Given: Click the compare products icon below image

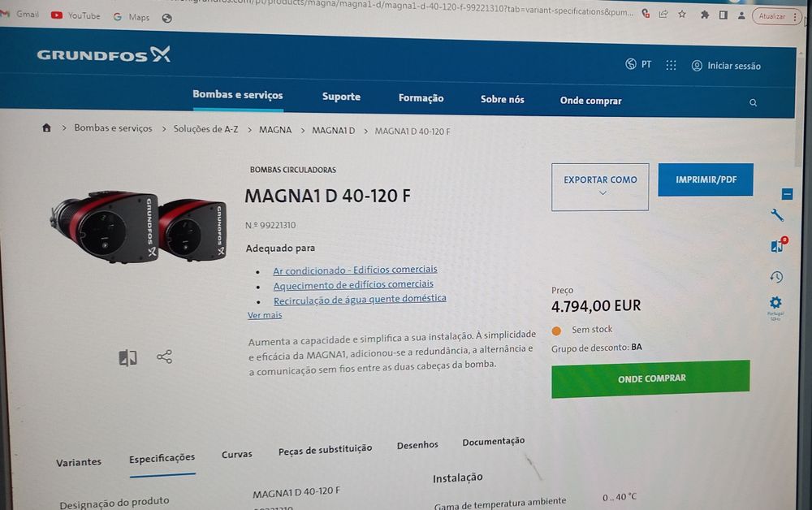Looking at the screenshot, I should pyautogui.click(x=128, y=357).
